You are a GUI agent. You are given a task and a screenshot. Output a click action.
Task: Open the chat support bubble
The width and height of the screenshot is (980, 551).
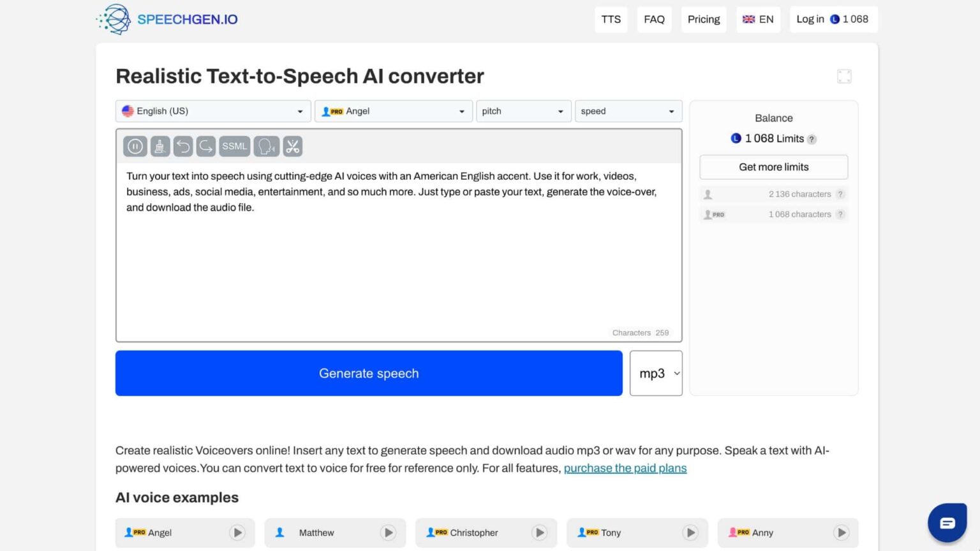(947, 522)
